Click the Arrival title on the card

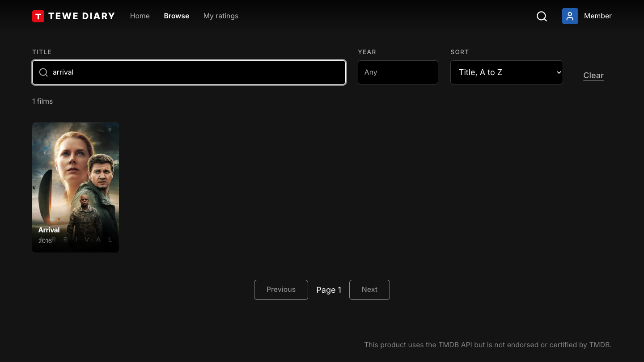pyautogui.click(x=49, y=230)
